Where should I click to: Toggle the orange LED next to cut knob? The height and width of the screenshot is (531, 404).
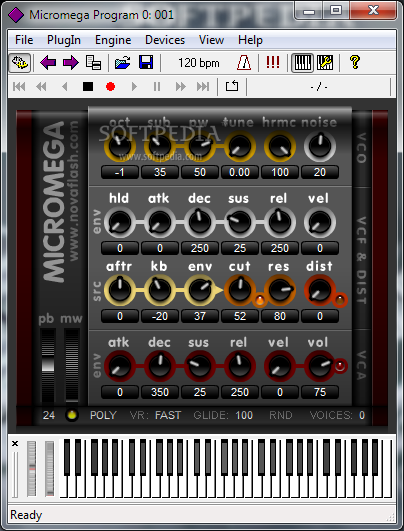pyautogui.click(x=259, y=300)
